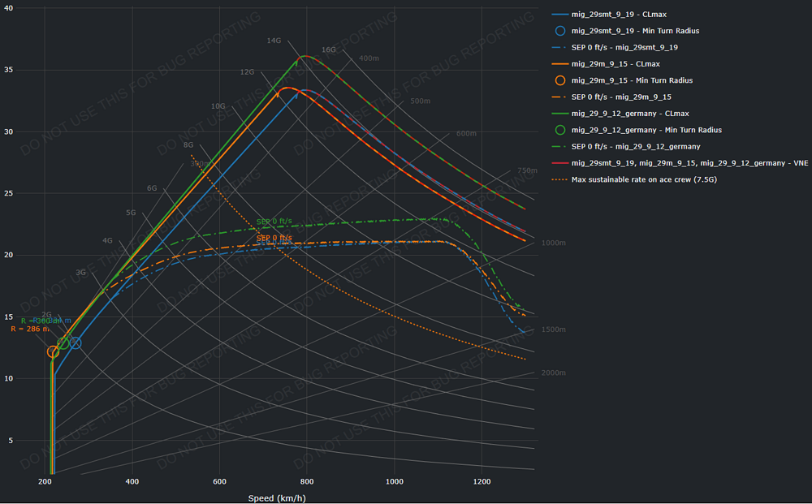Click the 'Speed (km/h)' x-axis title

point(277,498)
